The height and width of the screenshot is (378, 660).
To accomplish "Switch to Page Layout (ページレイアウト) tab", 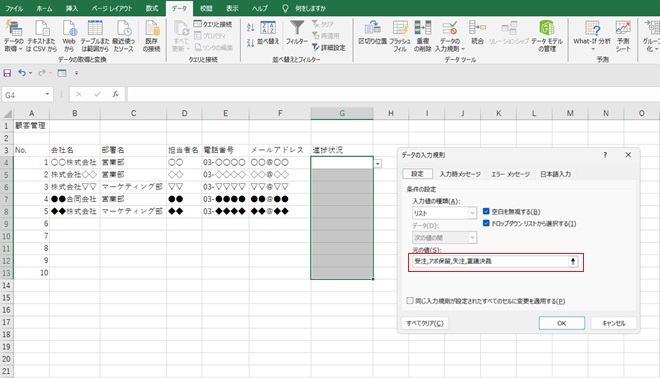I will pos(112,8).
